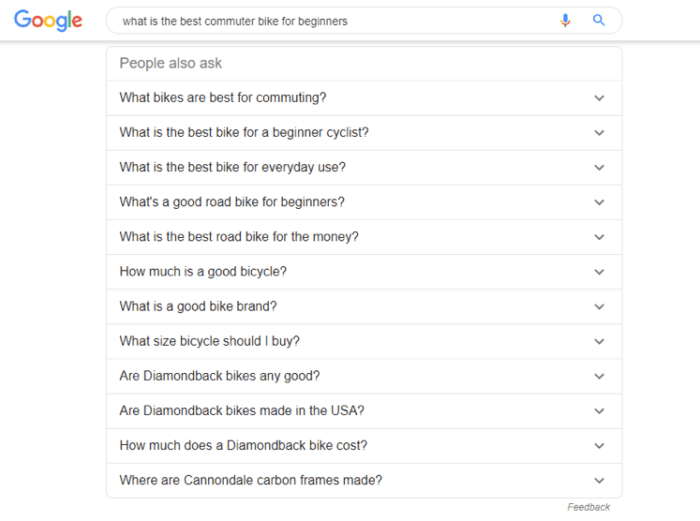700x521 pixels.
Task: Click chevron beside best road bike for the money
Action: pos(599,237)
